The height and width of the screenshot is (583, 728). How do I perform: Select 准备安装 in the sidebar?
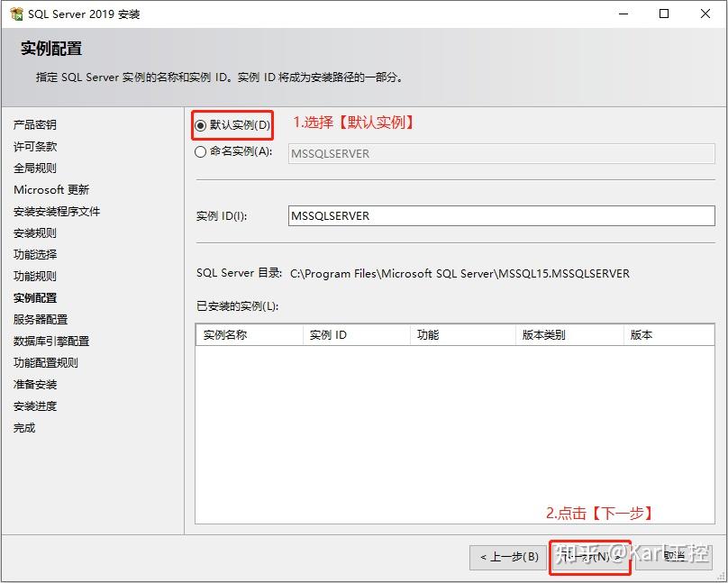click(35, 385)
